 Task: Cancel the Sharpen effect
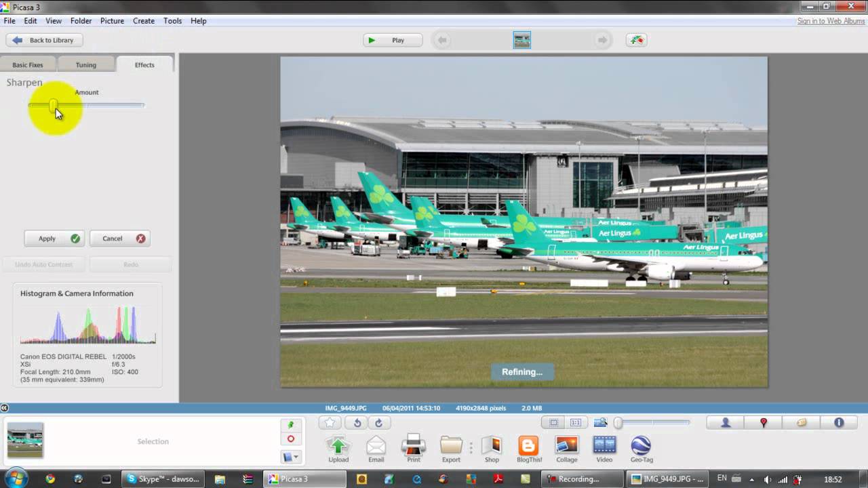pyautogui.click(x=120, y=239)
